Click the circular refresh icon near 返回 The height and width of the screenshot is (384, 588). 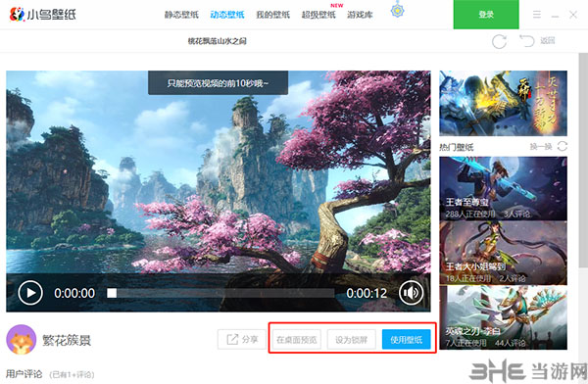click(x=499, y=41)
